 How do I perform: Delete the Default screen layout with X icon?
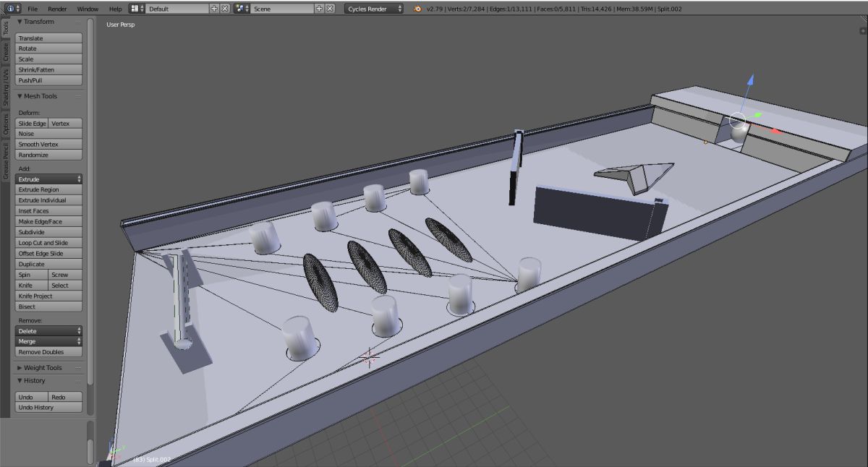(224, 9)
